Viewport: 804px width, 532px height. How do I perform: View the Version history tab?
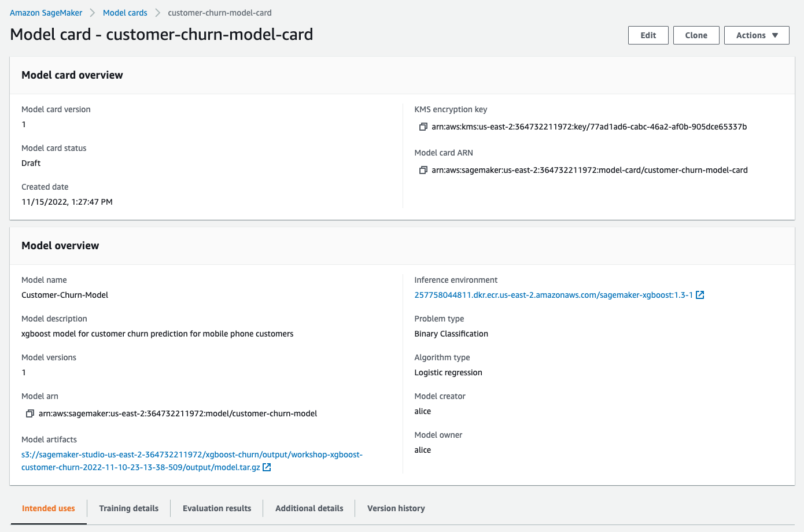point(396,508)
